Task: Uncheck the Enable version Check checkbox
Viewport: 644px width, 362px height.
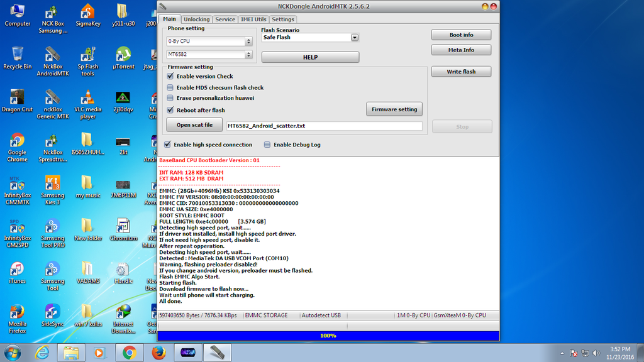Action: pos(170,77)
